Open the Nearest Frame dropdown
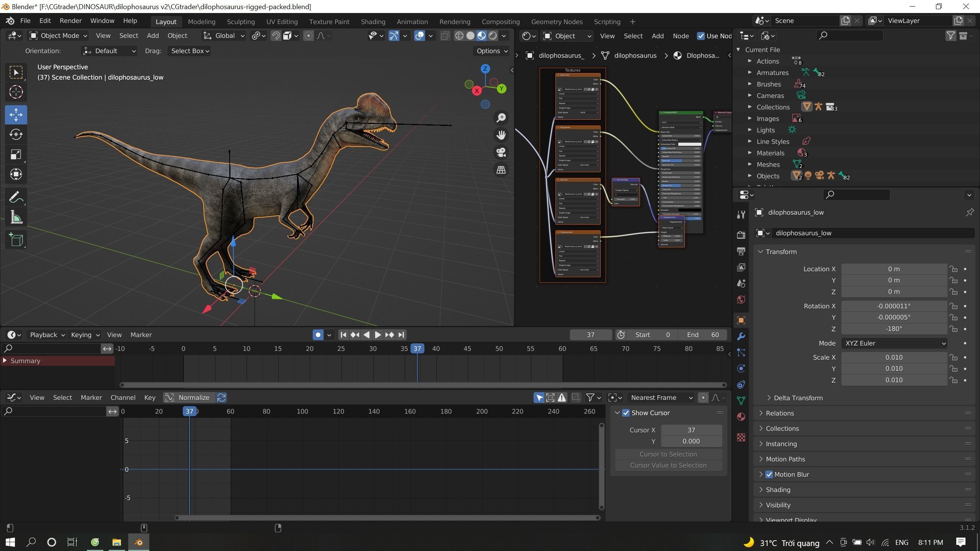Viewport: 980px width, 551px height. (661, 398)
